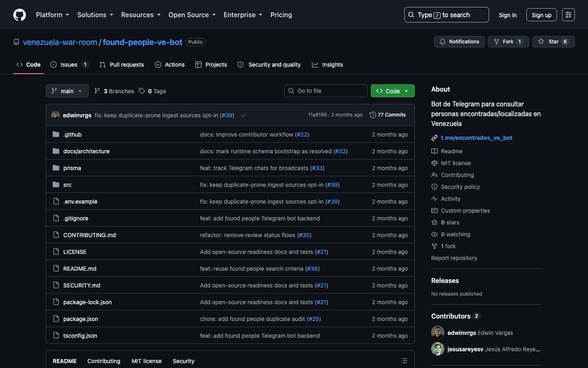Expand the Solutions menu
588x368 pixels.
(x=95, y=15)
